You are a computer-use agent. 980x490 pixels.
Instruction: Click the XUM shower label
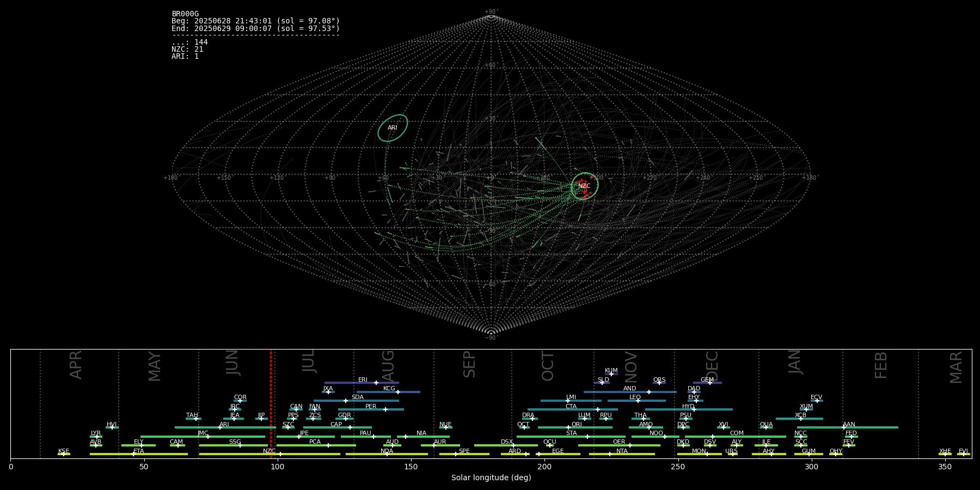click(x=806, y=407)
